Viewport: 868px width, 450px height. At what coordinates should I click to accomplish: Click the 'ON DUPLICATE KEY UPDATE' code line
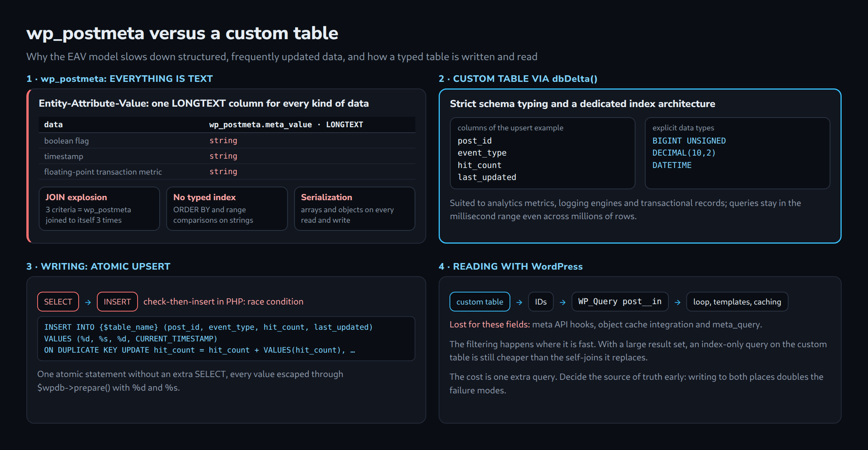tap(200, 350)
